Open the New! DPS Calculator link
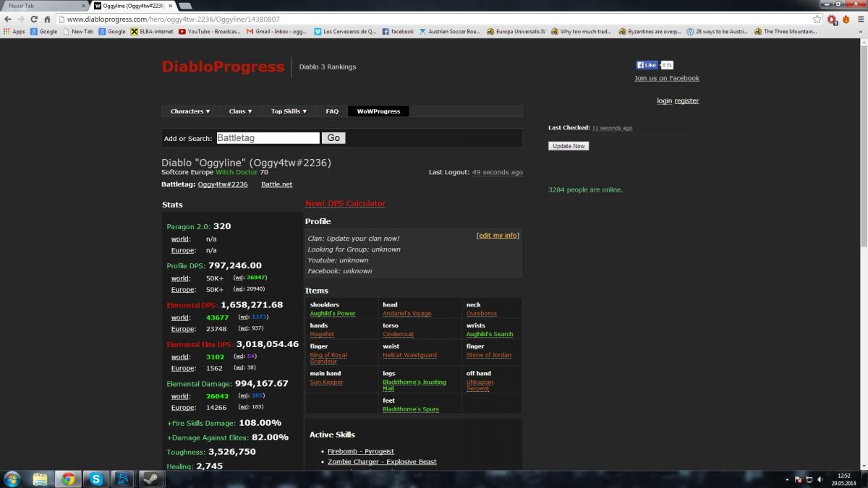The image size is (868, 488). 345,204
